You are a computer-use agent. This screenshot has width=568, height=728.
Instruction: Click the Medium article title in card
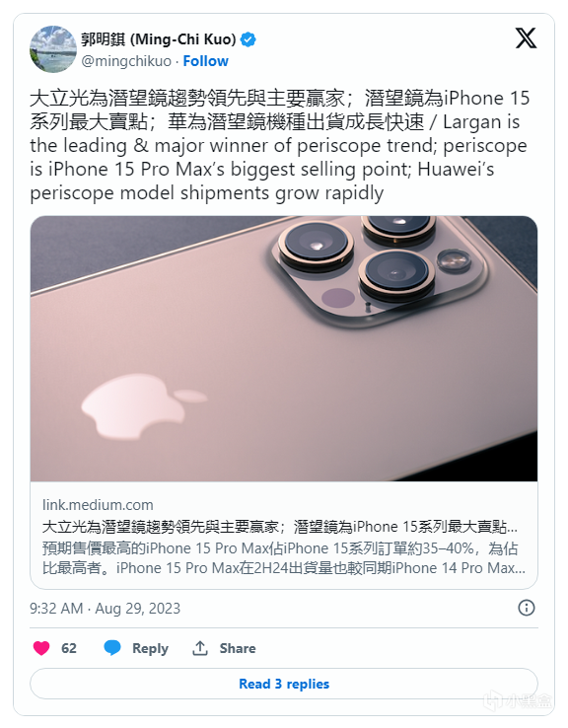tap(280, 527)
